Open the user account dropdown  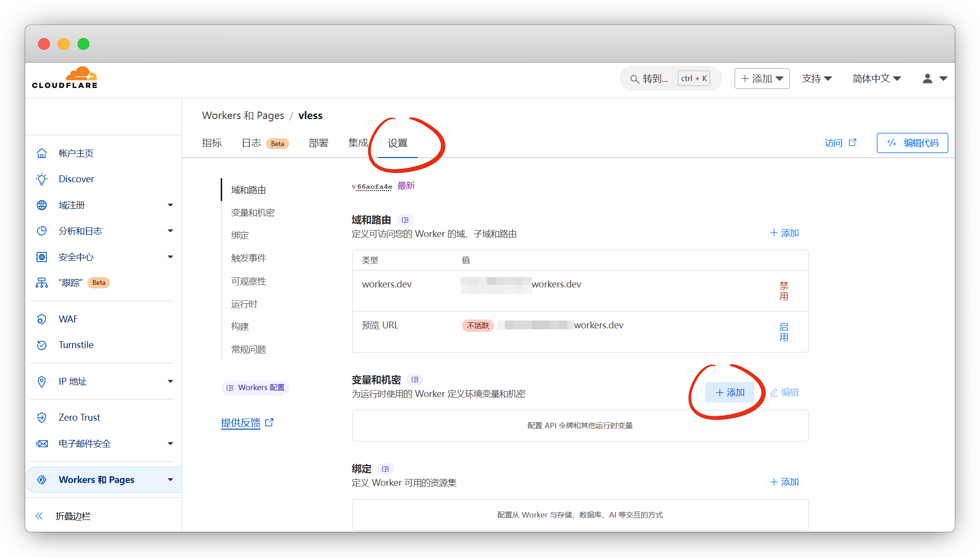coord(935,79)
